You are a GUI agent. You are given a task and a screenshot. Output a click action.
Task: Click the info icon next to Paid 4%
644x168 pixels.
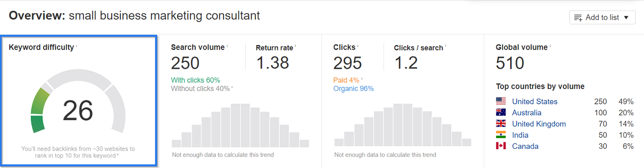tap(362, 78)
